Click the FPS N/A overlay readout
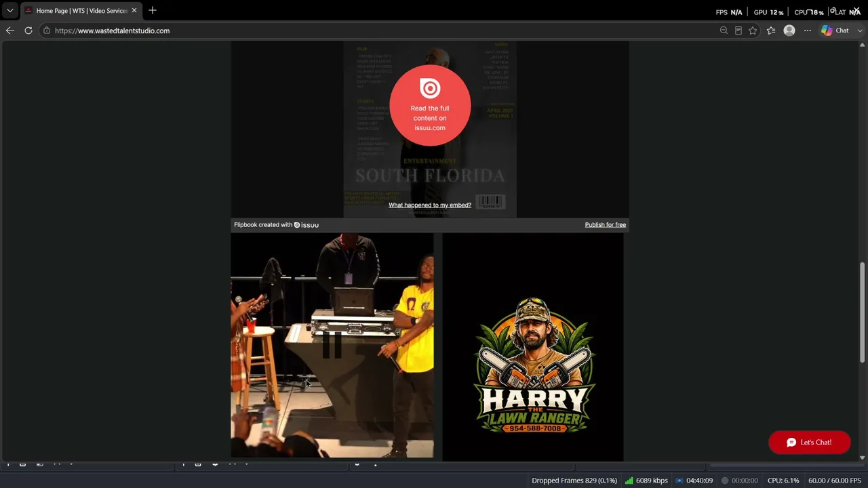Viewport: 868px width, 488px height. 729,12
